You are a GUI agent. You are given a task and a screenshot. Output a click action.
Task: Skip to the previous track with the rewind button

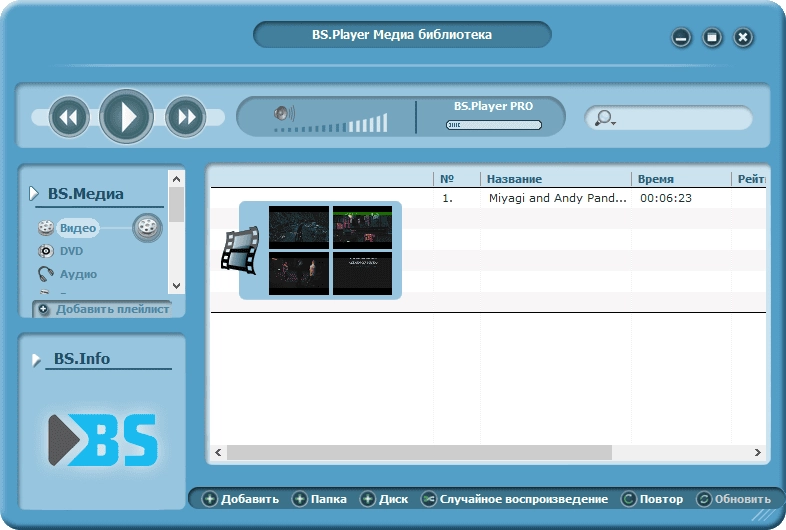click(69, 117)
